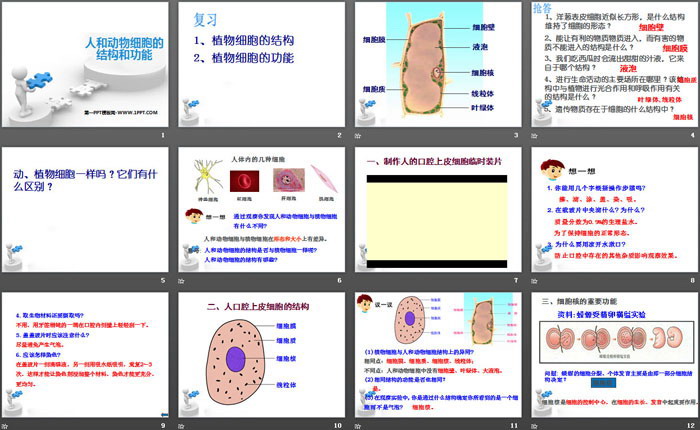The image size is (700, 430).
Task: Select slide 3 showing the labeled plant cell diagram
Action: tap(438, 64)
